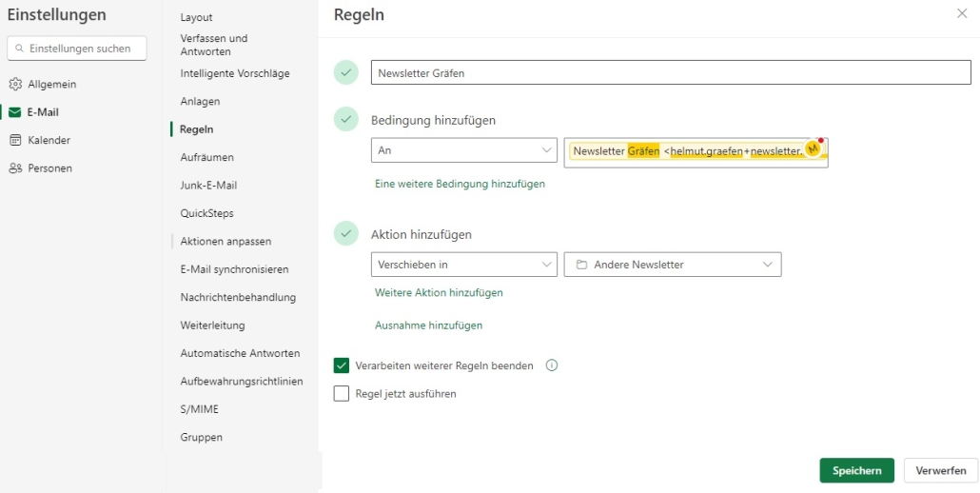Click the info icon beside Verarbeiten weiterer Regeln
This screenshot has width=980, height=493.
pos(551,365)
